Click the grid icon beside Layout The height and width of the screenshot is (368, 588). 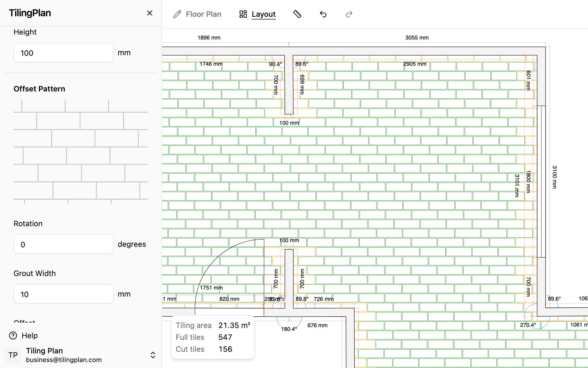click(x=243, y=14)
